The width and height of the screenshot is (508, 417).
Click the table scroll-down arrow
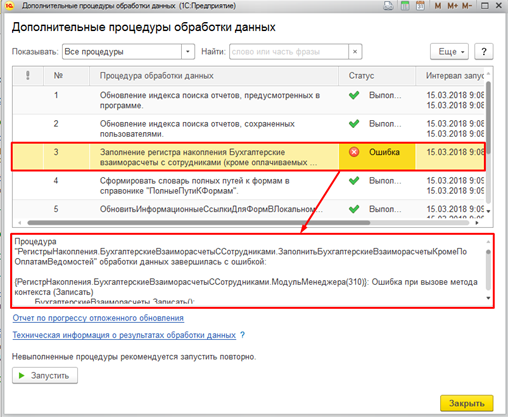488,211
